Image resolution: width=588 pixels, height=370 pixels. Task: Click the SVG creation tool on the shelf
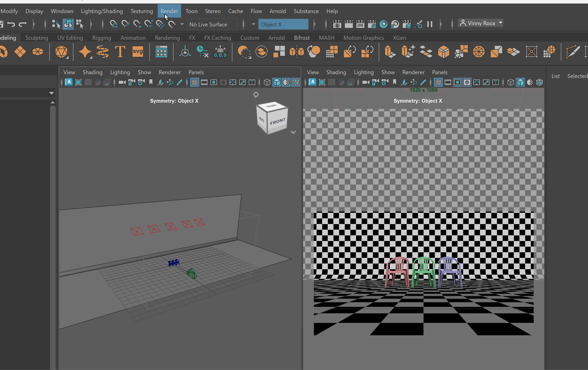[138, 52]
